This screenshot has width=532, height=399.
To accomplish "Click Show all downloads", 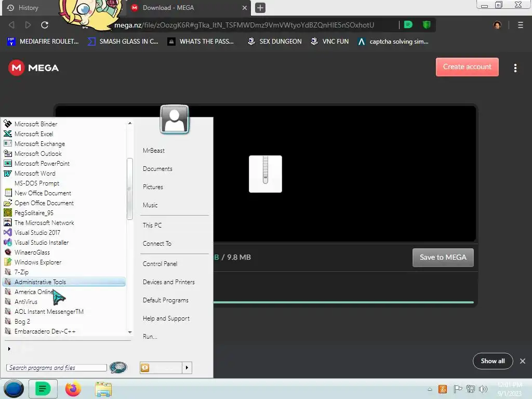I will coord(493,361).
